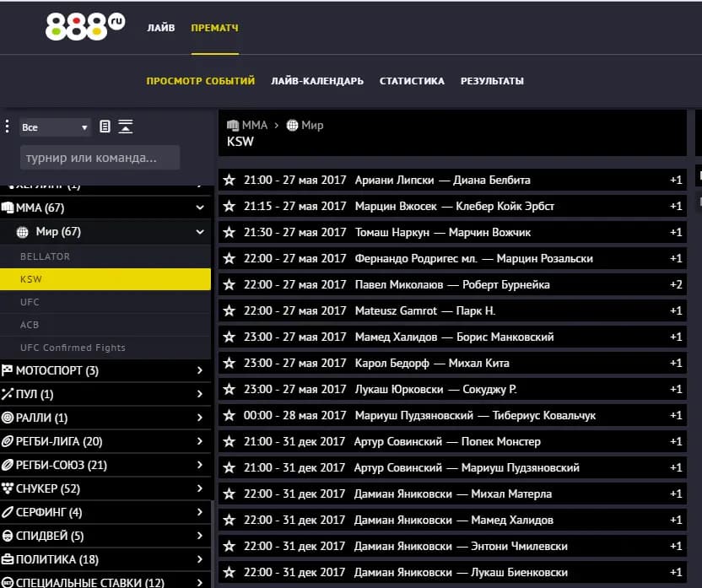Click the globe icon beside Мир in breadcrumb
The width and height of the screenshot is (702, 588).
[x=292, y=126]
